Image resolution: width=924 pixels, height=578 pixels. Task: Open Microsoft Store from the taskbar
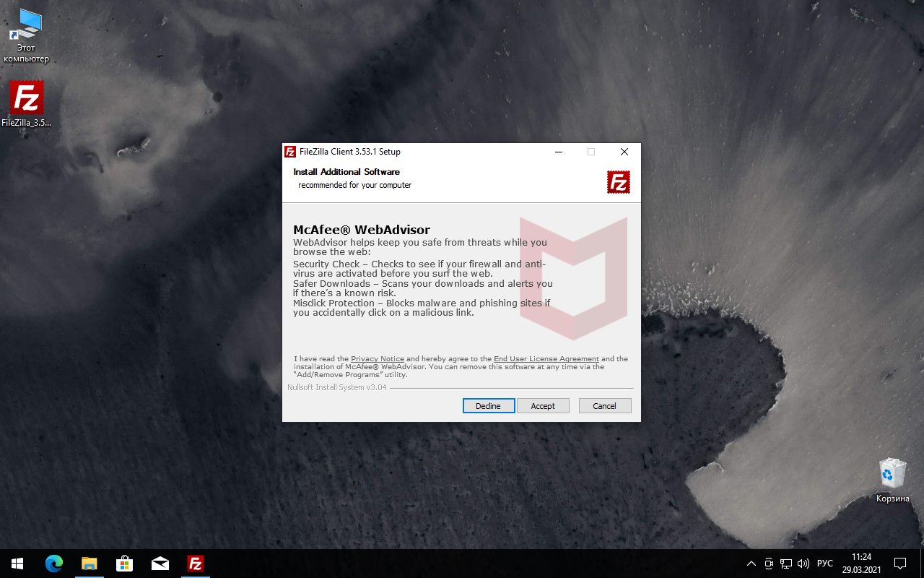click(x=124, y=564)
